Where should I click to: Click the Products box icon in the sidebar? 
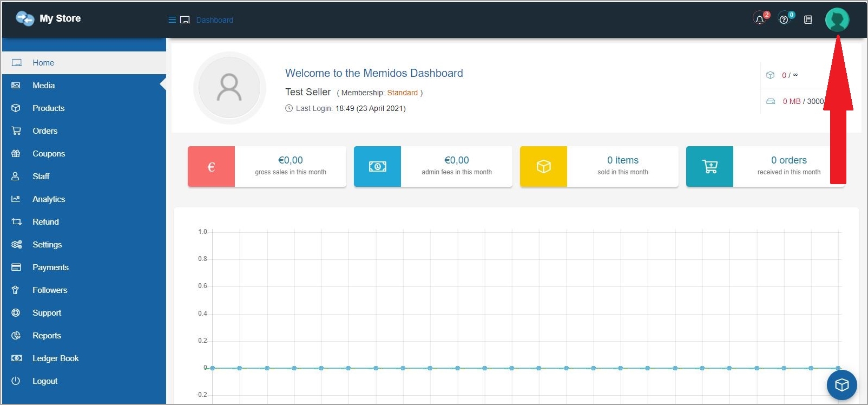(x=16, y=108)
